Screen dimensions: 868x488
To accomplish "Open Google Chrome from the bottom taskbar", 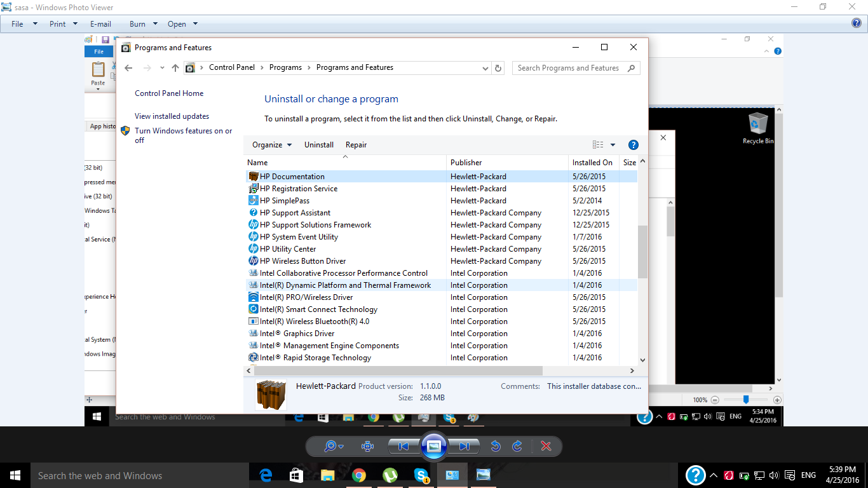I will coord(359,475).
